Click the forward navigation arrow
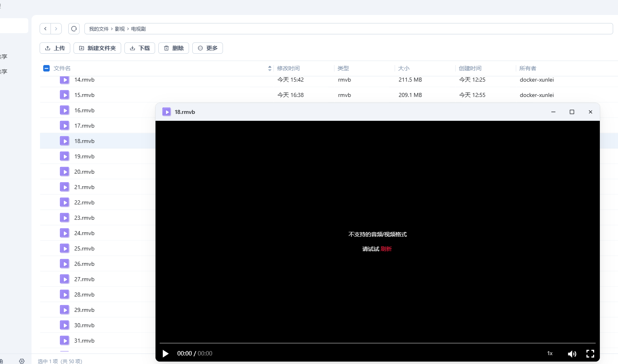The width and height of the screenshot is (618, 364). [56, 29]
